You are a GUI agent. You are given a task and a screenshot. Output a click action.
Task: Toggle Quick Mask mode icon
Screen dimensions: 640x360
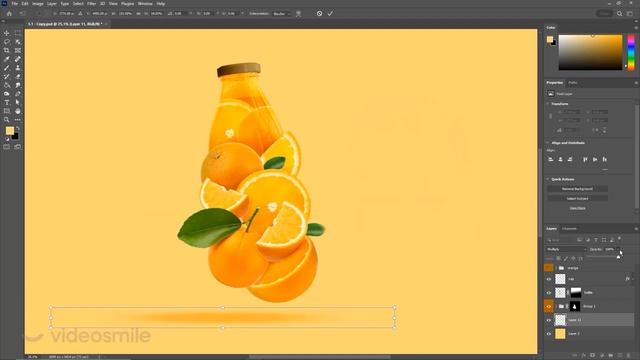(7, 147)
